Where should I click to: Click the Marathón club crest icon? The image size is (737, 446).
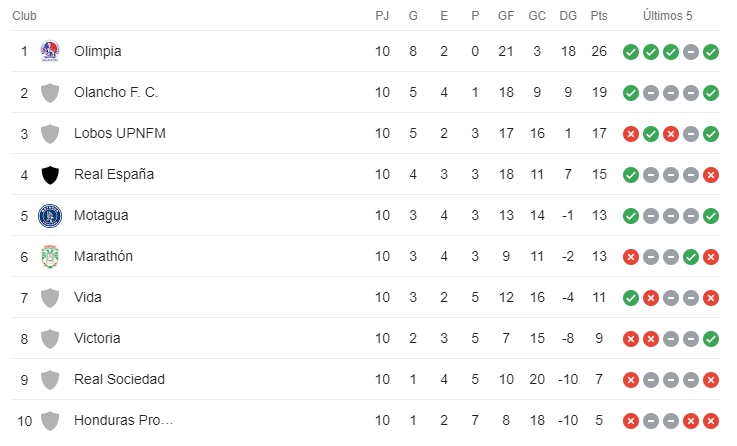(x=50, y=257)
